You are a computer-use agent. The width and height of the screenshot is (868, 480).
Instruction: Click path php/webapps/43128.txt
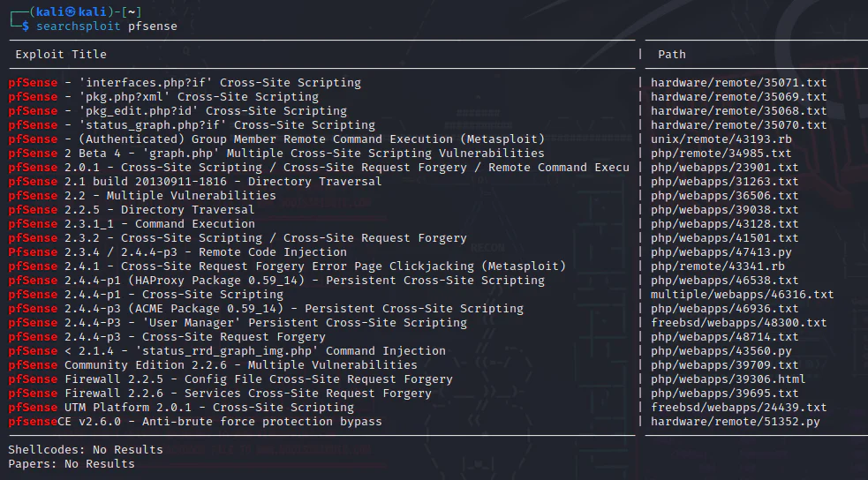[725, 223]
